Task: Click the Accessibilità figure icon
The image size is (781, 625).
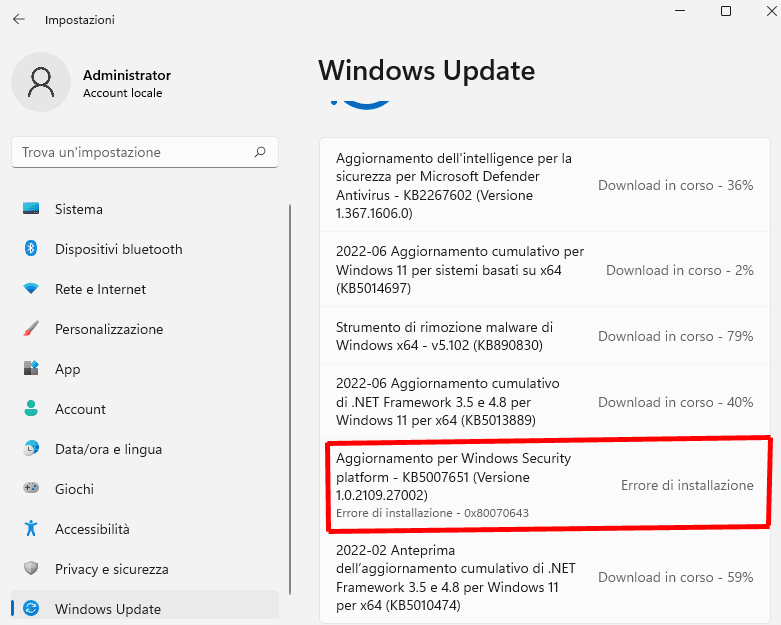Action: pos(31,528)
